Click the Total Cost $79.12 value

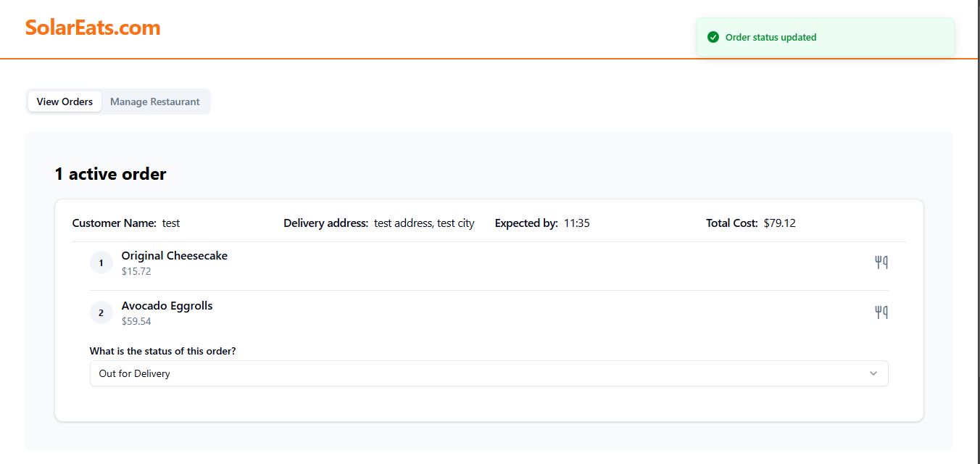coord(779,223)
